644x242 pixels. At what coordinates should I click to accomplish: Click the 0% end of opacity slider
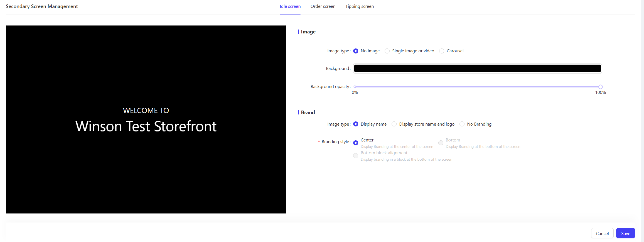pyautogui.click(x=355, y=87)
